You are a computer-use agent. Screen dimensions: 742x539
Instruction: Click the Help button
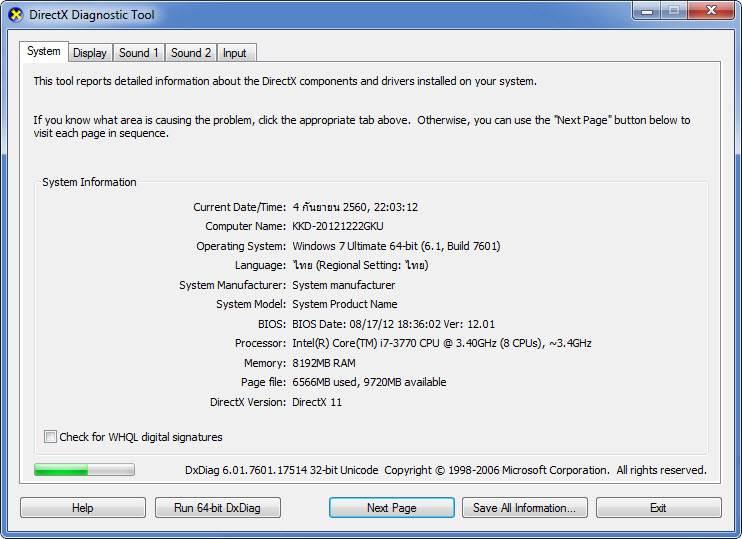pyautogui.click(x=83, y=508)
